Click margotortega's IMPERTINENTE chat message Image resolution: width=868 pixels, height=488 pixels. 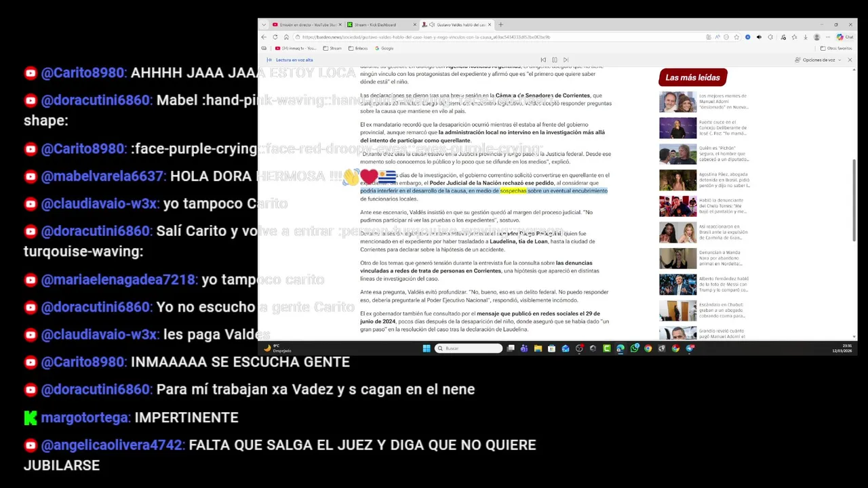point(186,418)
